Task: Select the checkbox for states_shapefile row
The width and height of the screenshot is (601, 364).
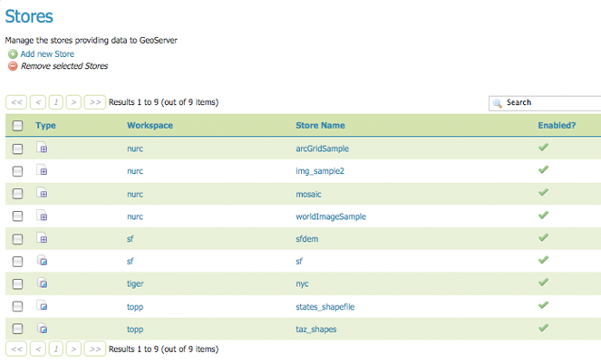Action: (x=18, y=307)
